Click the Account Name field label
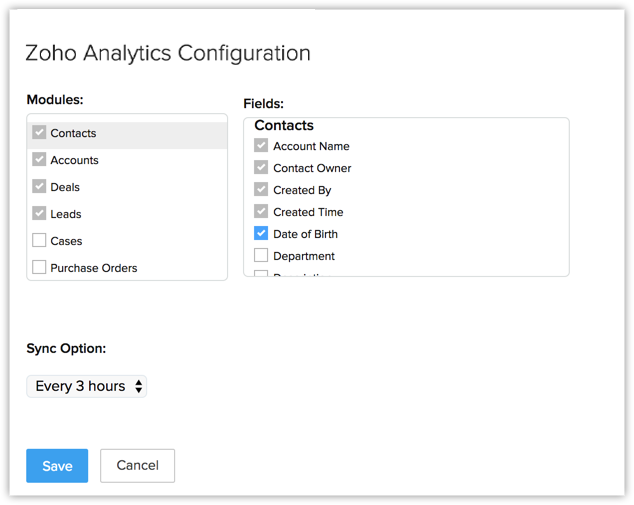The height and width of the screenshot is (505, 634). click(311, 146)
